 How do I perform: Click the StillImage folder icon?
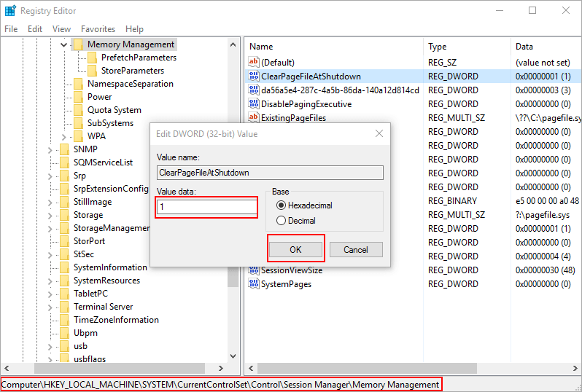click(65, 202)
